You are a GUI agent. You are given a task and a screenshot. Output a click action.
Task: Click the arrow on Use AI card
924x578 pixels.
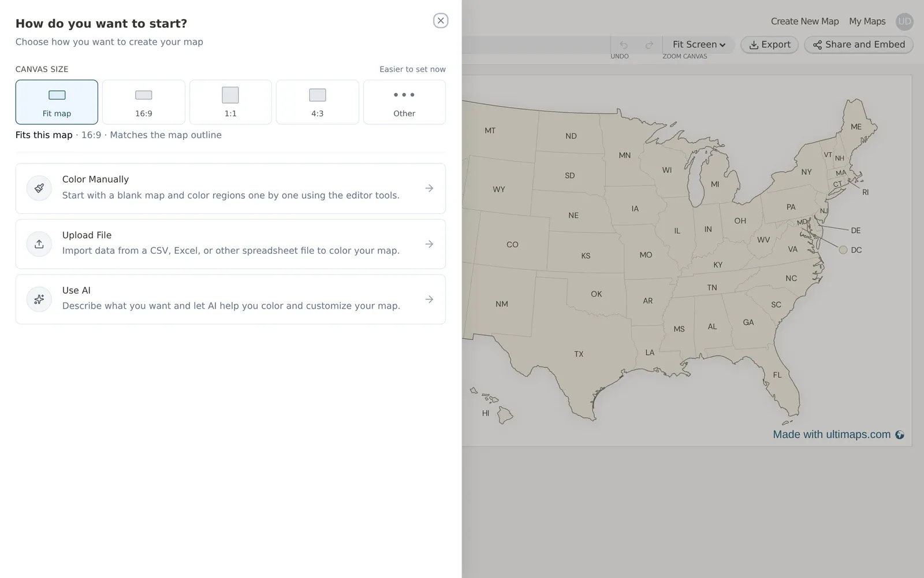click(x=429, y=299)
